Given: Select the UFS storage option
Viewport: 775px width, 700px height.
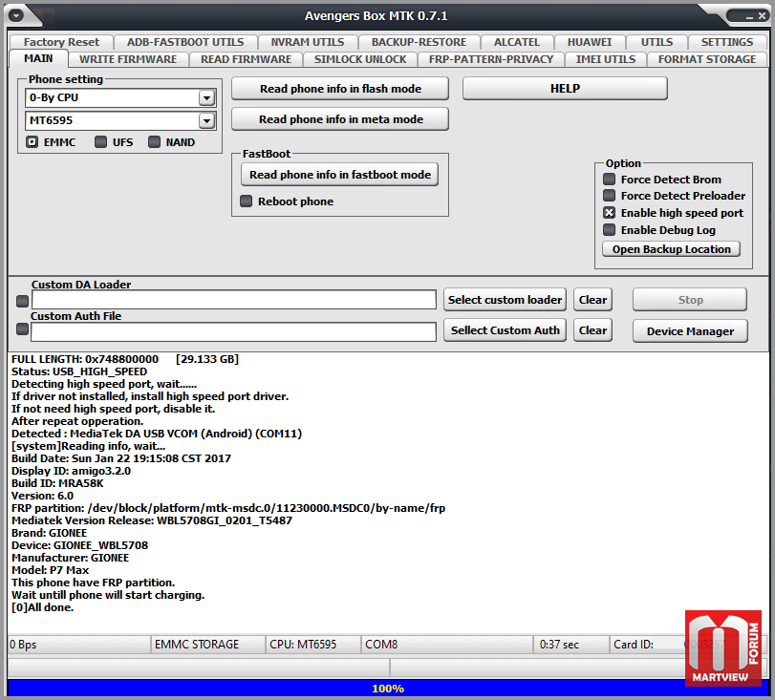Looking at the screenshot, I should 101,142.
